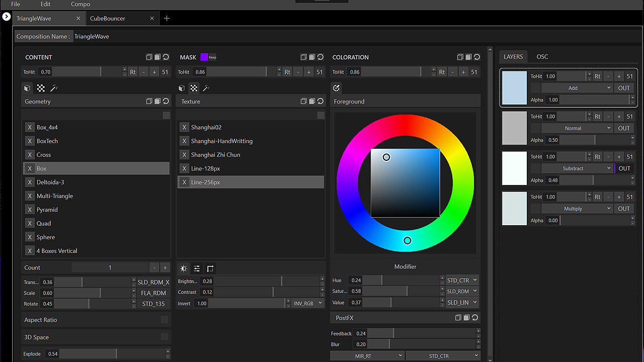Open the sliders adjustment icon tab
The image size is (644, 362).
point(197,268)
